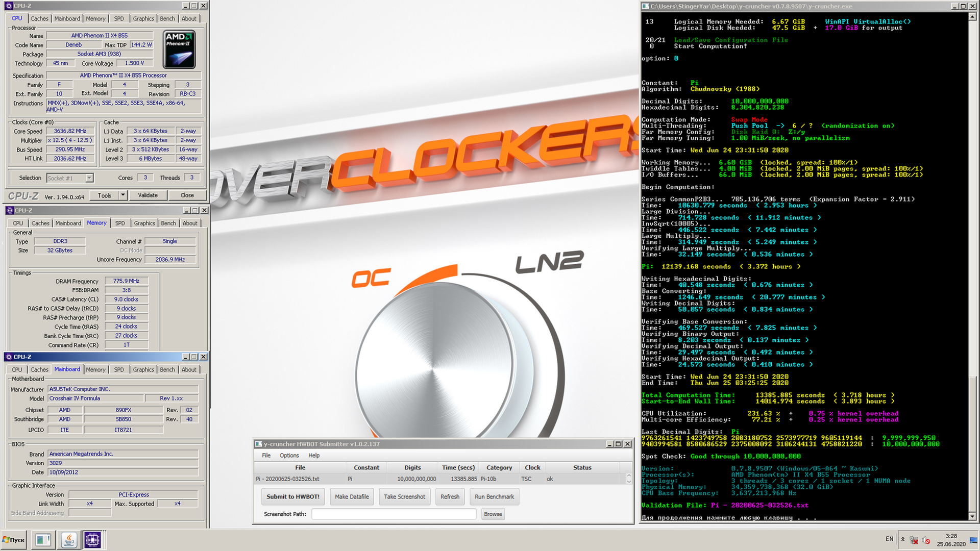This screenshot has width=980, height=551.
Task: Click the Take Screenshot button
Action: click(x=404, y=496)
